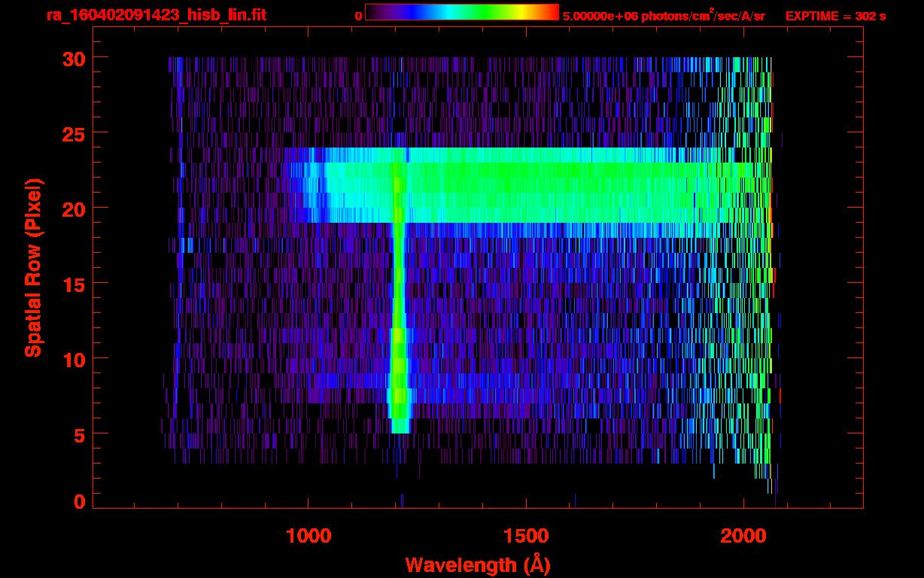Click the y-axis tick label 0
This screenshot has width=924, height=578.
tap(80, 501)
